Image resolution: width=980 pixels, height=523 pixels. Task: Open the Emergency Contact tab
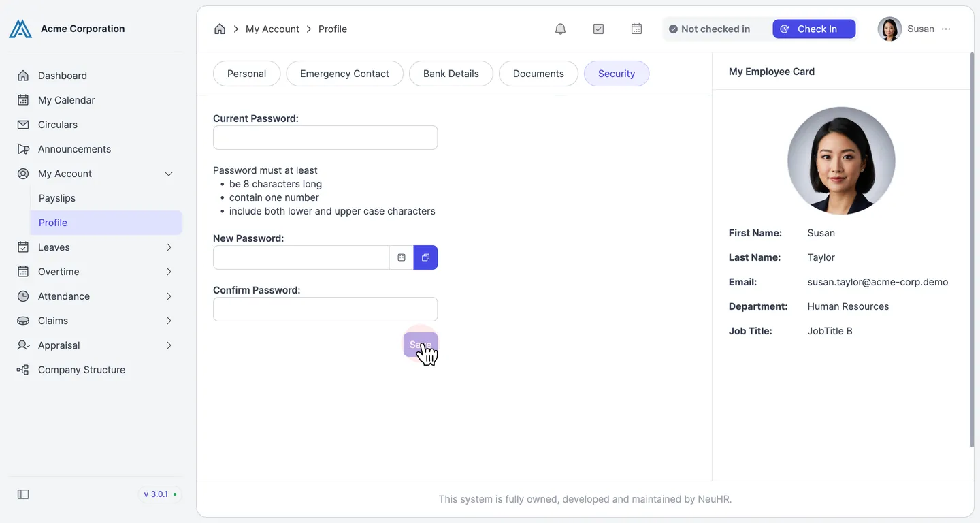(344, 74)
